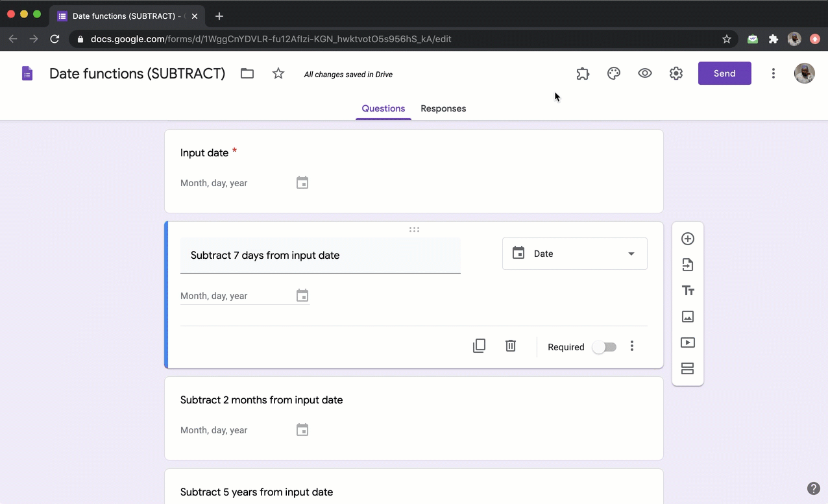Click the Add question plus icon
The height and width of the screenshot is (504, 828).
tap(688, 239)
